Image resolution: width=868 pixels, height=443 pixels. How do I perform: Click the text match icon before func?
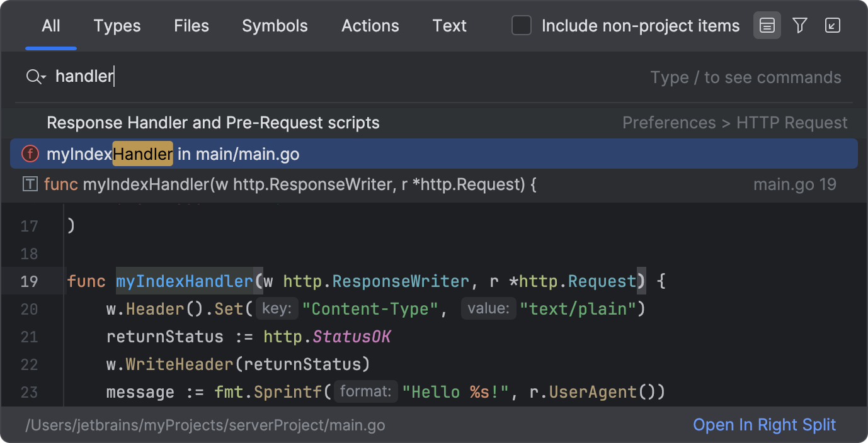pos(30,184)
